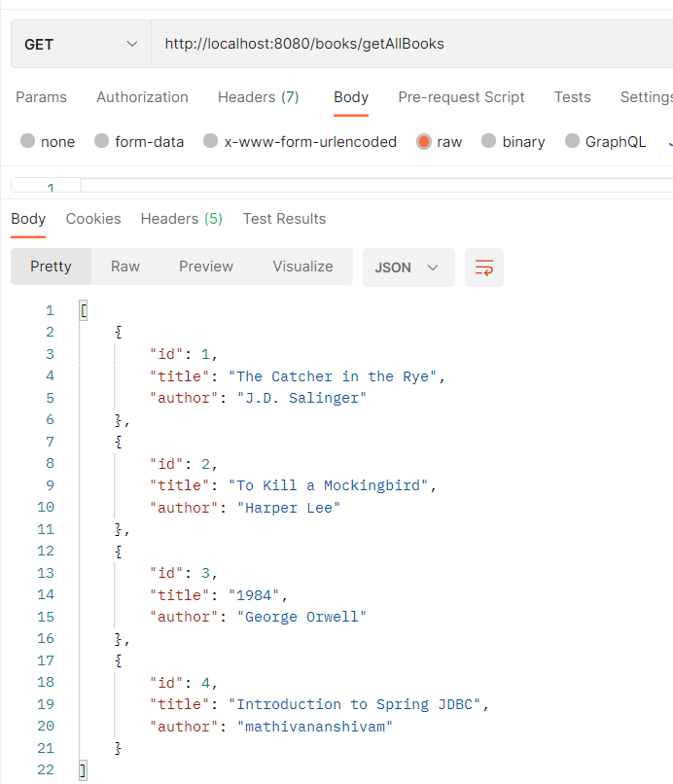The height and width of the screenshot is (784, 673).
Task: Choose GraphQL body type
Action: [x=572, y=141]
